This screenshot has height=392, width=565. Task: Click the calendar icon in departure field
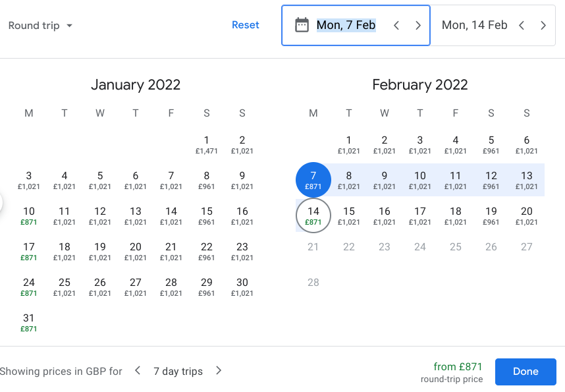[x=302, y=26]
